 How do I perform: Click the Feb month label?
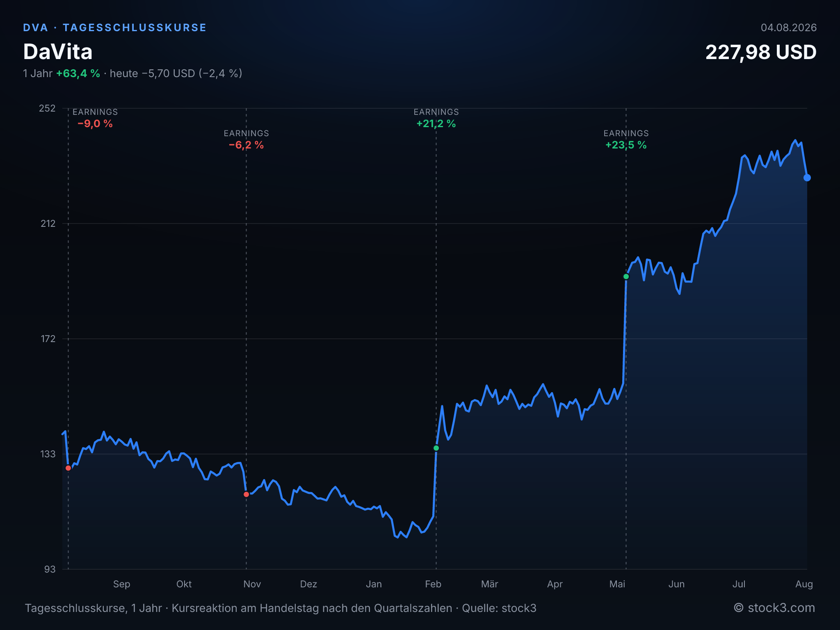(433, 584)
